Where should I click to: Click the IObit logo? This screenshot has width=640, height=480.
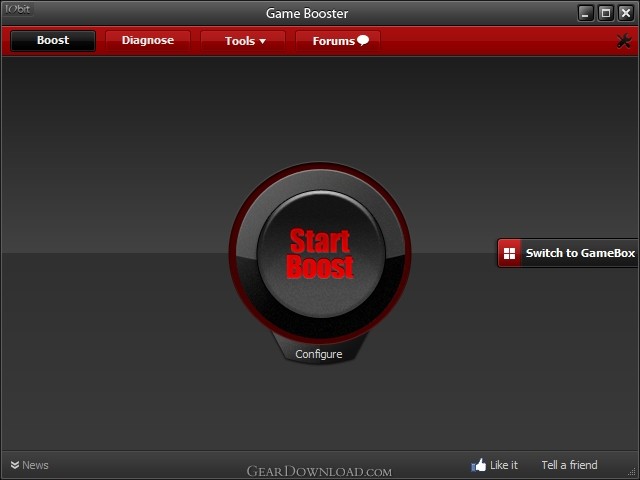18,10
